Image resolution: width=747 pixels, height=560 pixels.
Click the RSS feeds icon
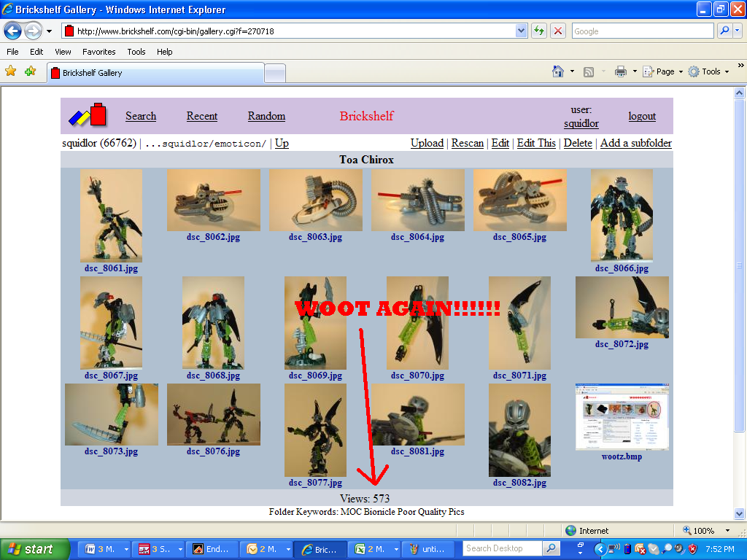[589, 72]
